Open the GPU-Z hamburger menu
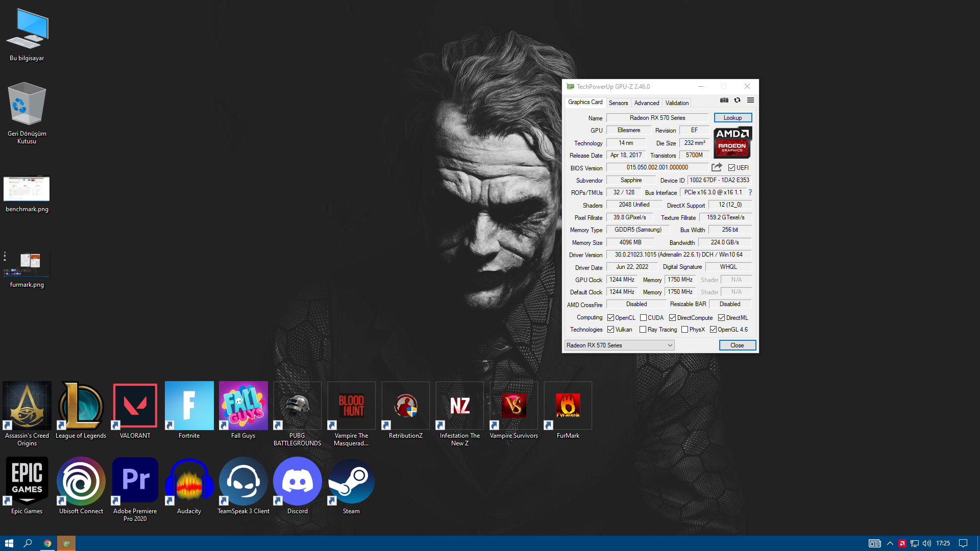980x551 pixels. [750, 100]
